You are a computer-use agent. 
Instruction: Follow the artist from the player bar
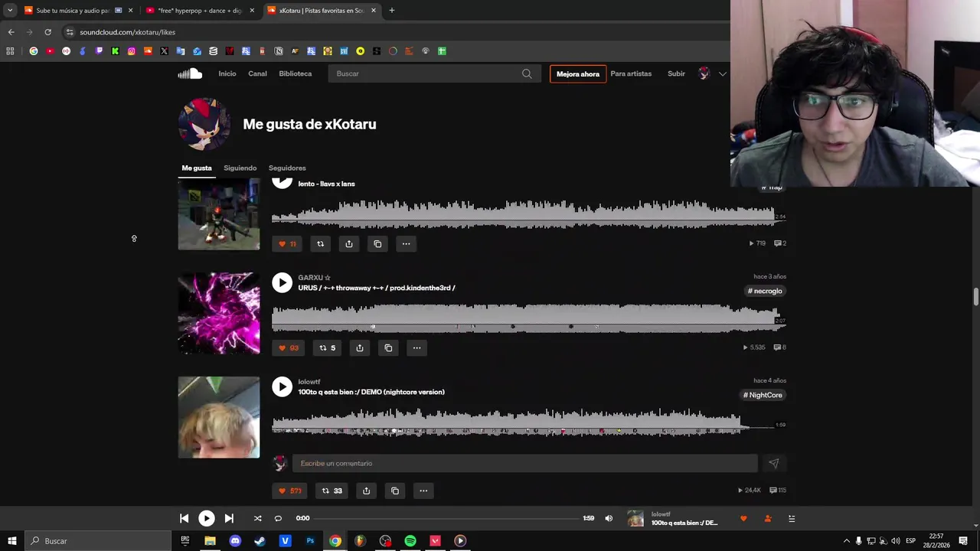pyautogui.click(x=768, y=518)
